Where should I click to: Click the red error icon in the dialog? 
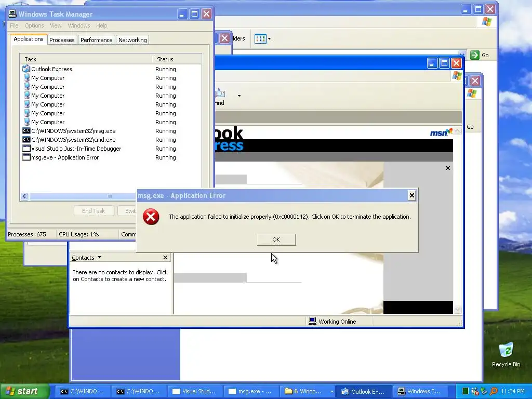coord(151,217)
